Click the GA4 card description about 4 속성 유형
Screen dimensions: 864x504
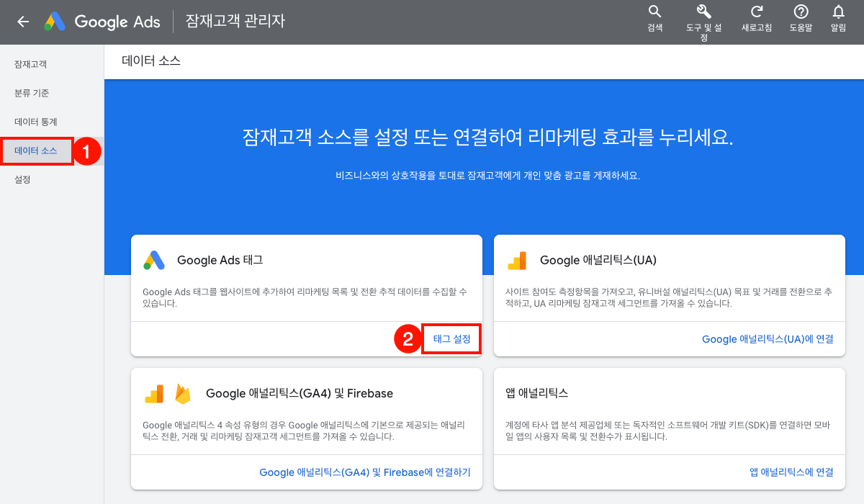305,431
